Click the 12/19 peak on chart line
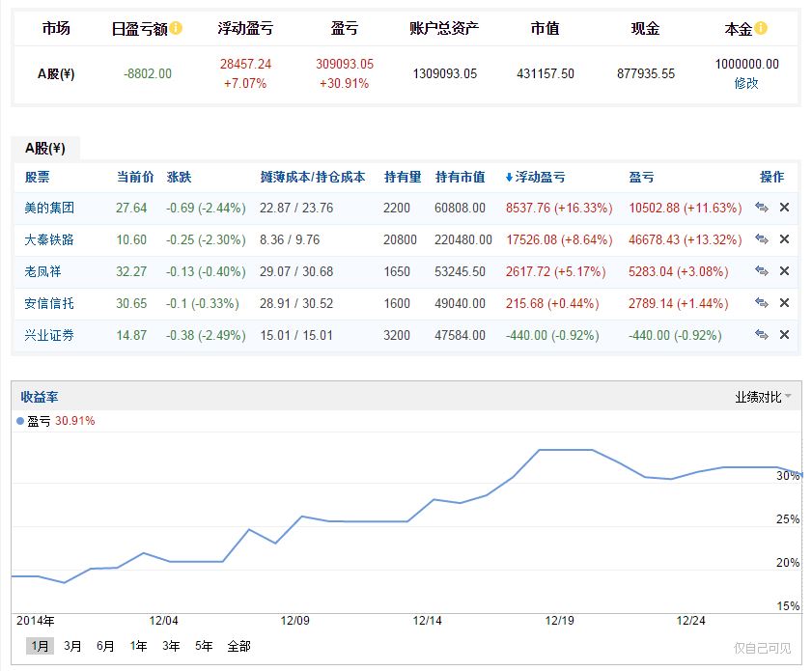The height and width of the screenshot is (671, 812). (566, 450)
